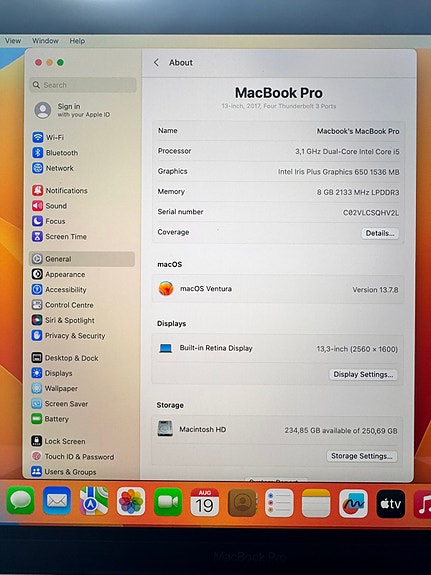
Task: Open the Window menu
Action: (x=45, y=41)
